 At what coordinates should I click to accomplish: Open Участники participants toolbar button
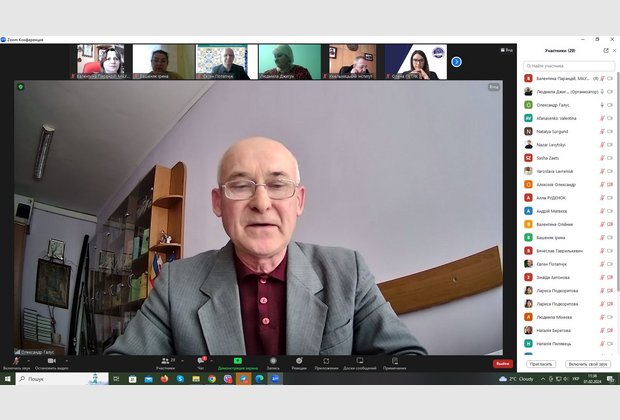pos(165,363)
